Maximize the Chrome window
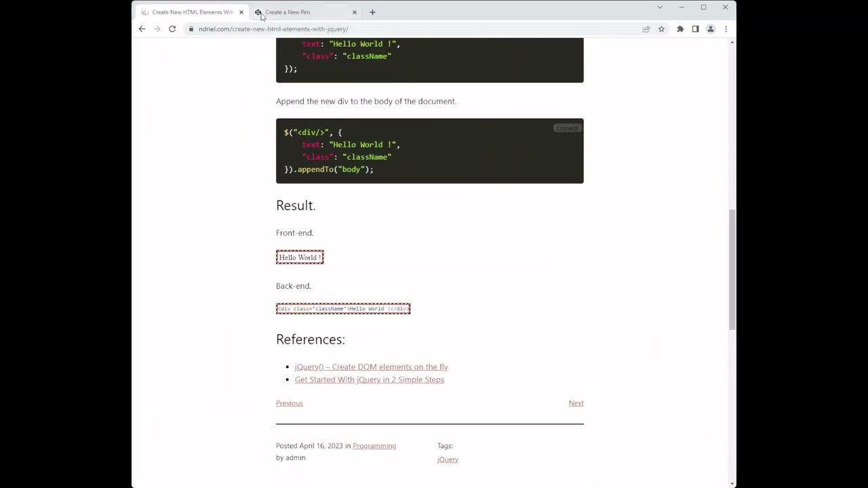868x488 pixels. coord(703,7)
